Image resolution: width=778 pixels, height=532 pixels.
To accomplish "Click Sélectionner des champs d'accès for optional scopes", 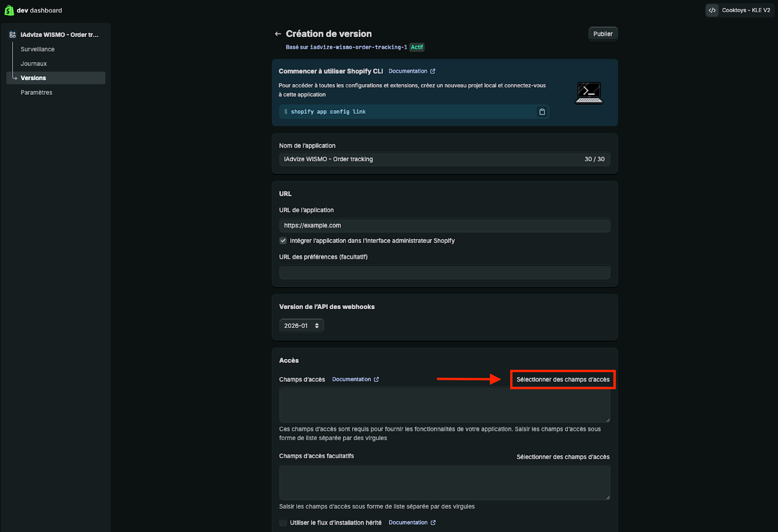I will tap(563, 457).
